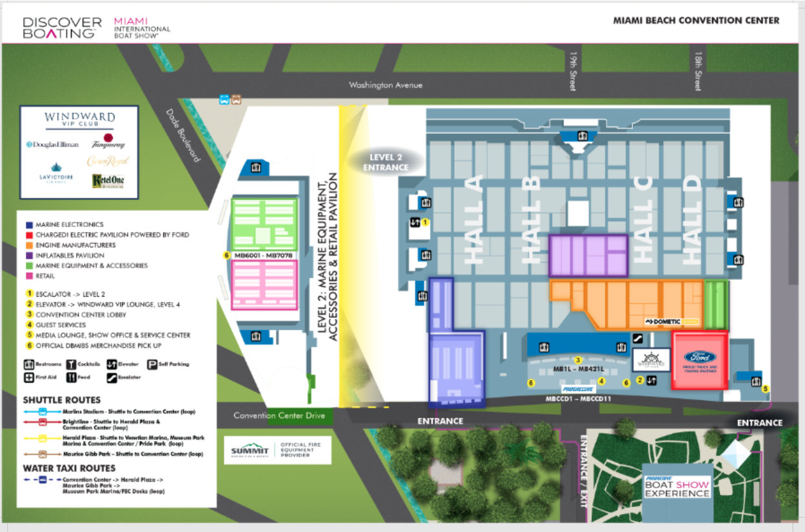The height and width of the screenshot is (532, 805).
Task: Click the purple Inflatables Pavilion legend swatch
Action: click(x=29, y=255)
